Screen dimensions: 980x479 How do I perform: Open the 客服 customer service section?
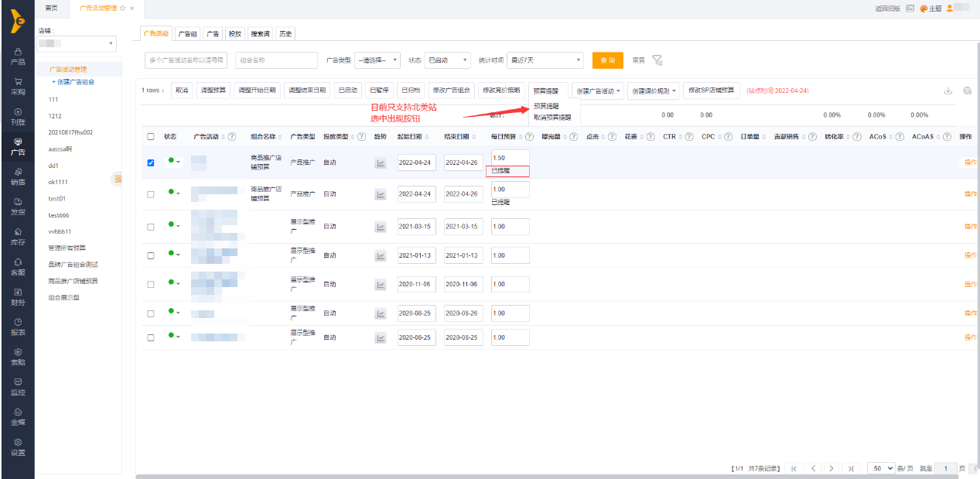click(x=17, y=266)
